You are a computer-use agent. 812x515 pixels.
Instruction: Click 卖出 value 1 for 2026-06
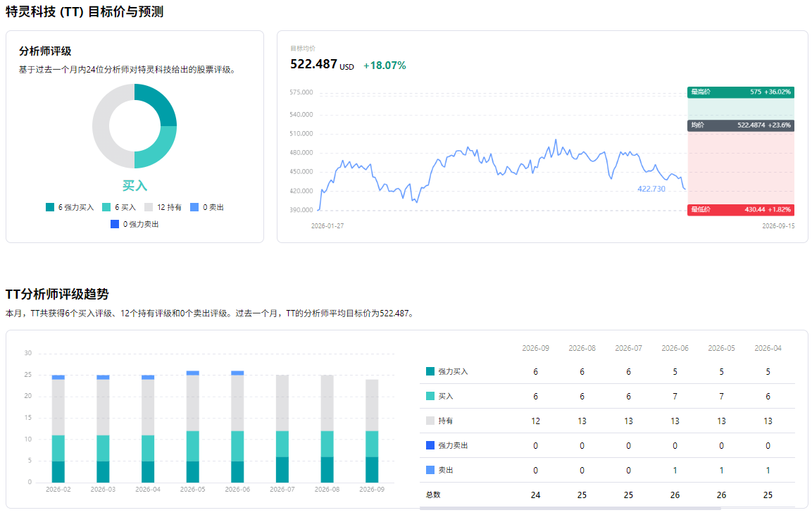(675, 471)
